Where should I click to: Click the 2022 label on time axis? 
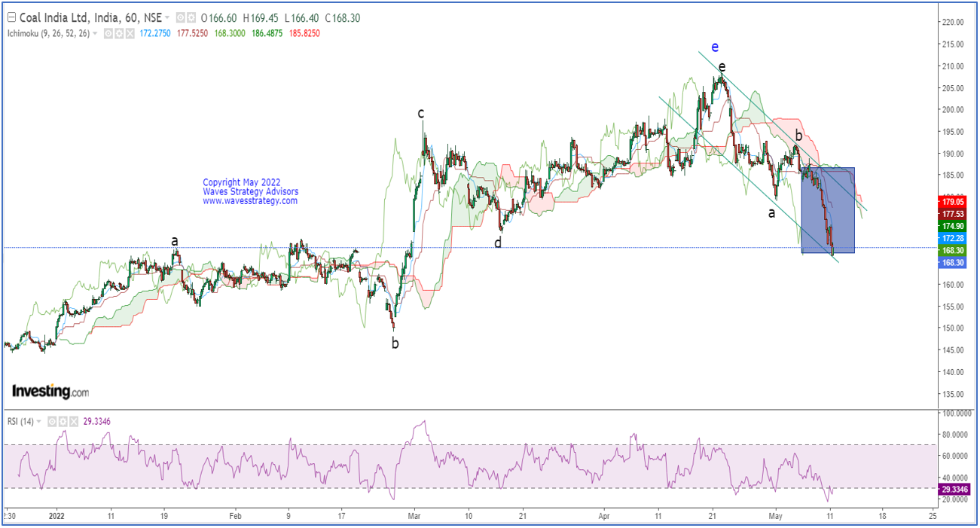coord(57,517)
